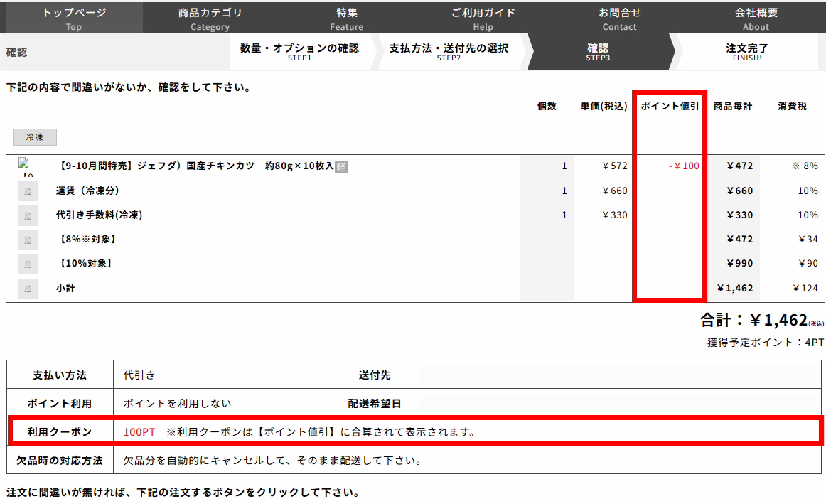Click the ※ 8% tax rate
The width and height of the screenshot is (826, 504).
click(x=805, y=166)
